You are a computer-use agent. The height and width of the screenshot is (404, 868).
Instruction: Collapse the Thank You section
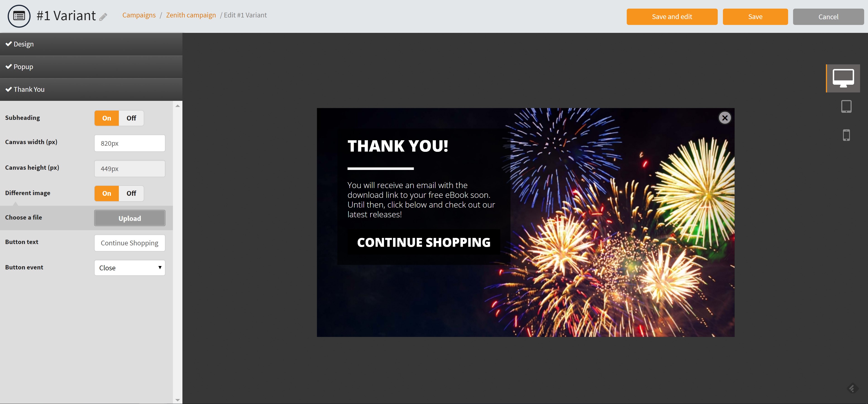click(91, 89)
